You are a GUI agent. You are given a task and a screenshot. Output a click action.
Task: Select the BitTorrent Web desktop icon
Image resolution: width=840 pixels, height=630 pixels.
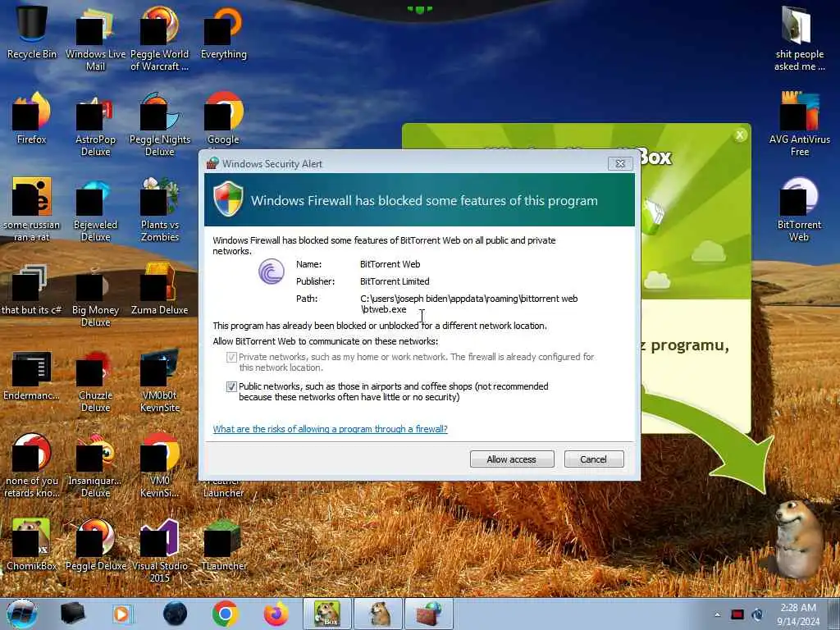pyautogui.click(x=799, y=209)
